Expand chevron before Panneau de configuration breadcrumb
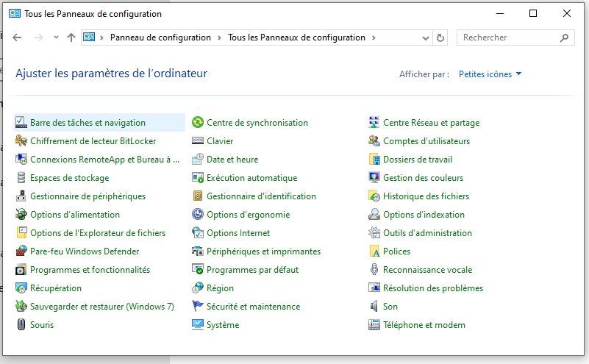This screenshot has height=364, width=589. click(x=101, y=38)
